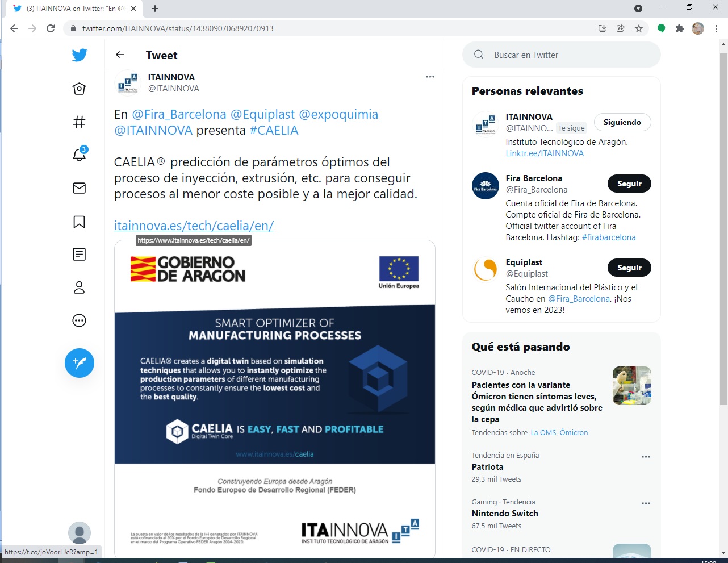The height and width of the screenshot is (563, 728).
Task: Click the scrollbar up arrow
Action: point(723,44)
